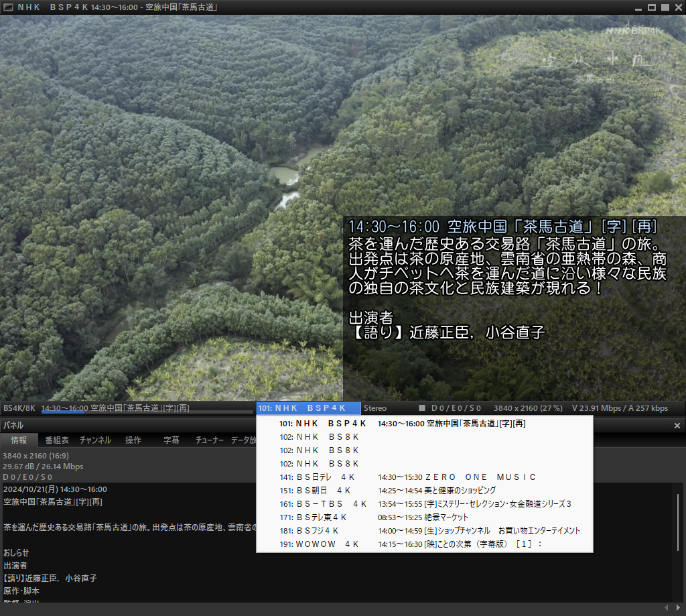Viewport: 686px width, 616px height.
Task: Click 【語り】近藤正臣 line in info panel
Action: (50, 578)
